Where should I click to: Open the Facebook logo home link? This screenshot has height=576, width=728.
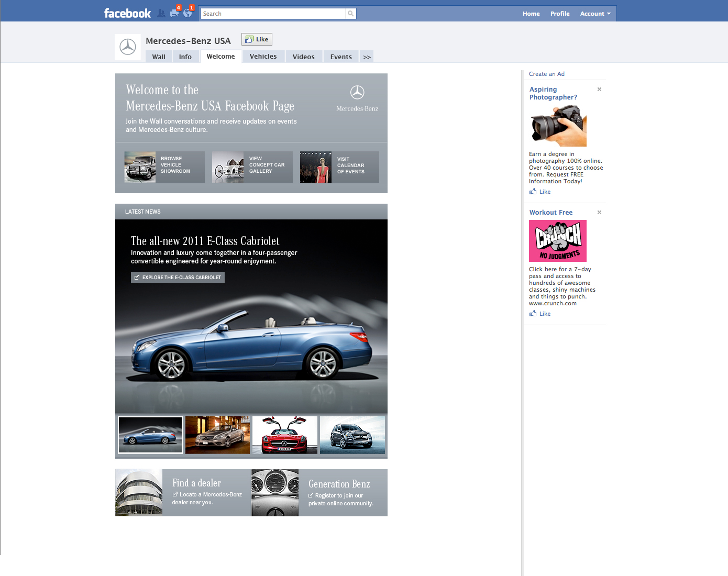click(x=127, y=13)
